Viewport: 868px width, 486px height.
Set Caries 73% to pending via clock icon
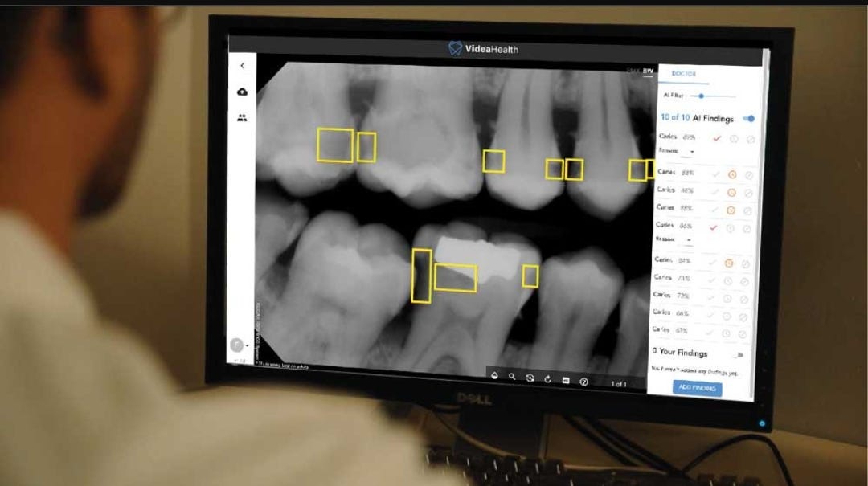728,281
